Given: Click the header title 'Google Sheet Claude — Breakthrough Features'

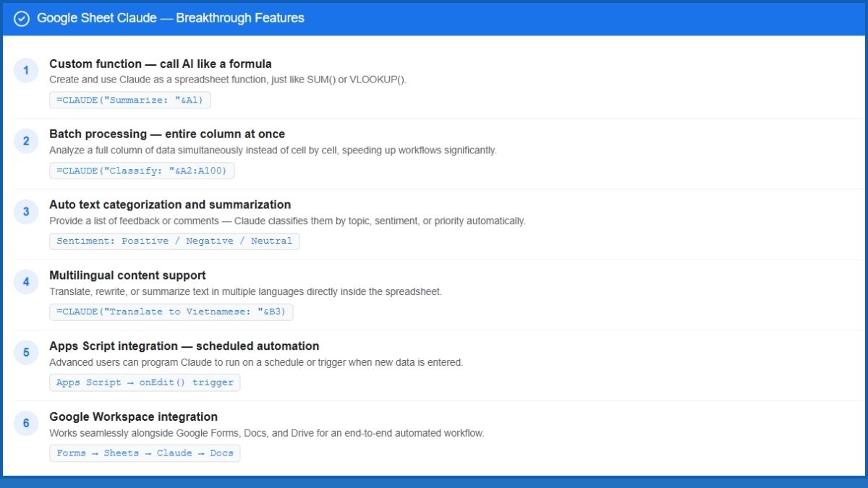Looking at the screenshot, I should tap(171, 18).
